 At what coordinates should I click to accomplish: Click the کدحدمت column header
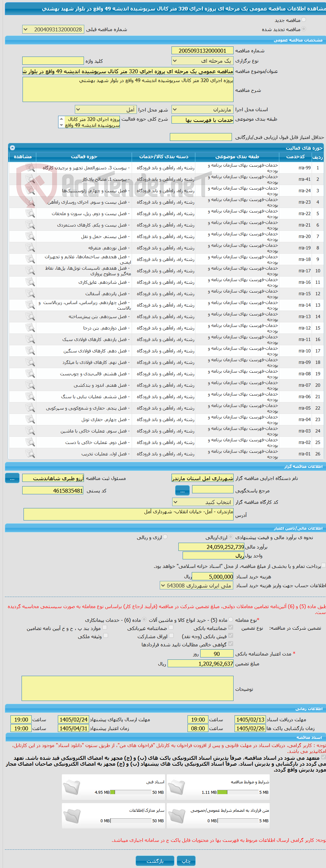[295, 157]
